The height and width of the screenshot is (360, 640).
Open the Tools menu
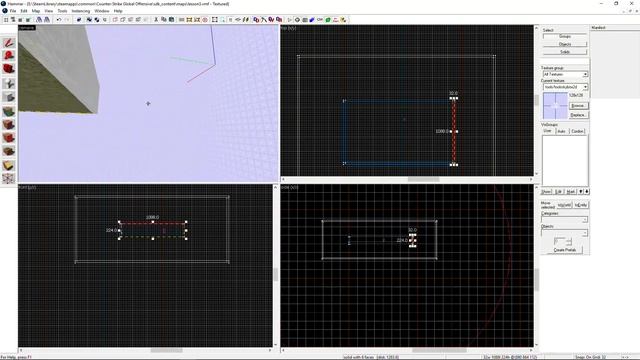62,11
